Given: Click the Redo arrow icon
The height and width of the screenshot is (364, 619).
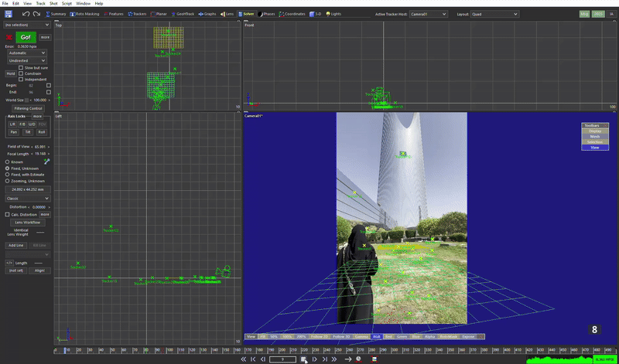Looking at the screenshot, I should coord(36,14).
